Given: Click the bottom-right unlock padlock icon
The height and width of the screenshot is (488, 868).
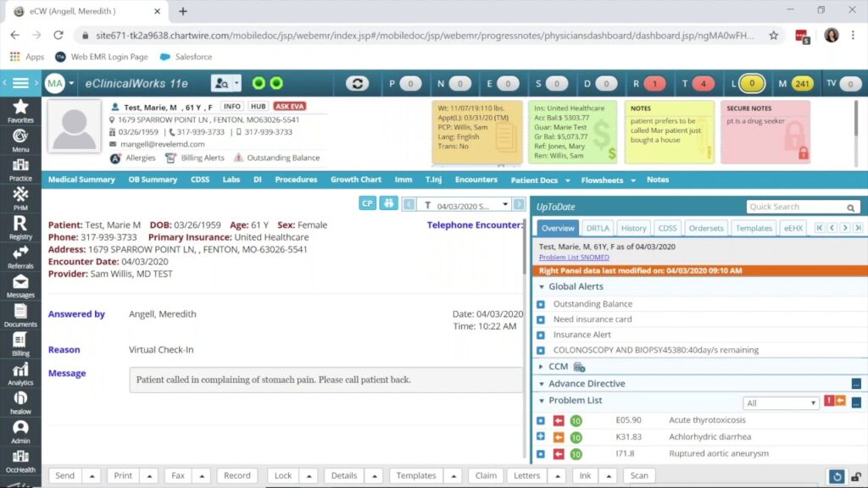Looking at the screenshot, I should pos(856,476).
